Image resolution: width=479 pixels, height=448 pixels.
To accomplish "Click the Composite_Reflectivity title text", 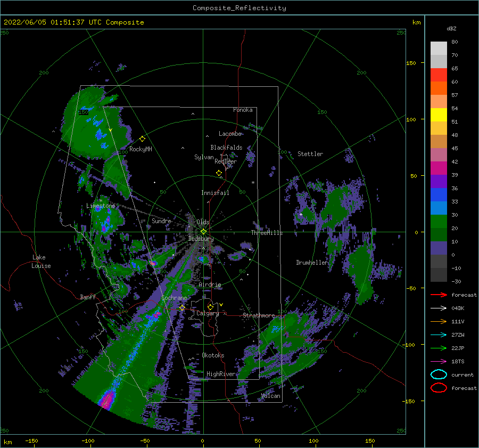I will tap(239, 8).
